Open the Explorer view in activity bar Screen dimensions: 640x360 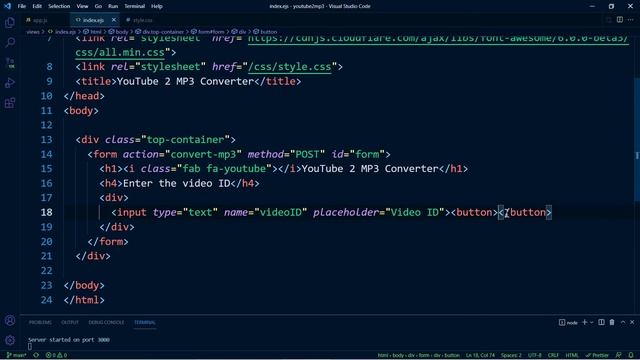(10, 22)
